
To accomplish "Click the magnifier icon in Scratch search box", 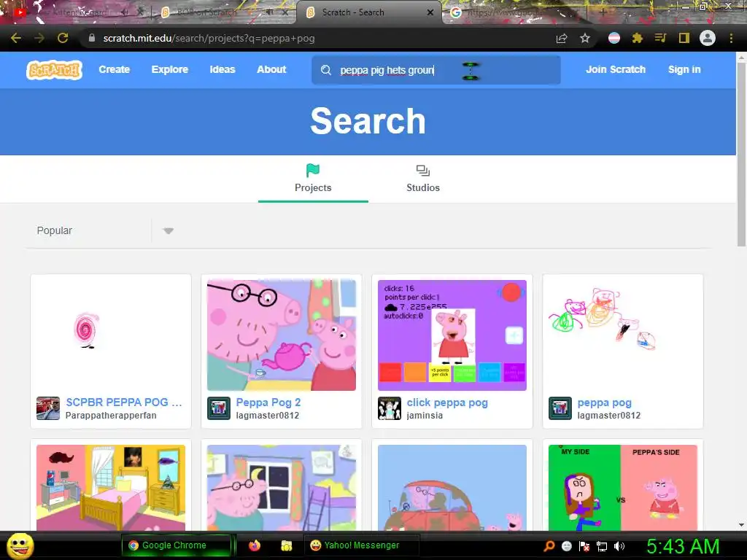I will (326, 70).
